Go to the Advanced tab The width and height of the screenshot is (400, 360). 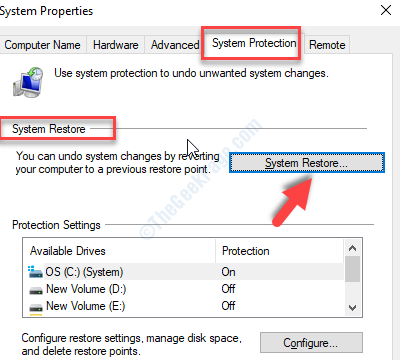click(173, 45)
